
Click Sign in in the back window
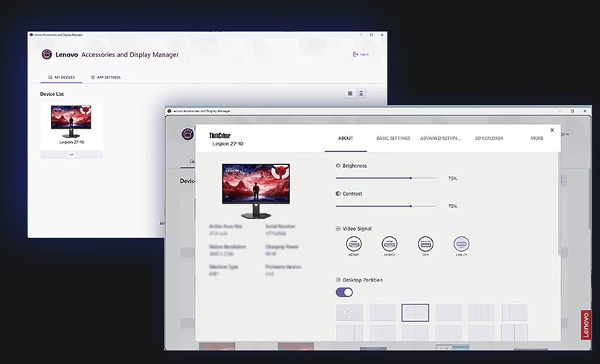361,54
